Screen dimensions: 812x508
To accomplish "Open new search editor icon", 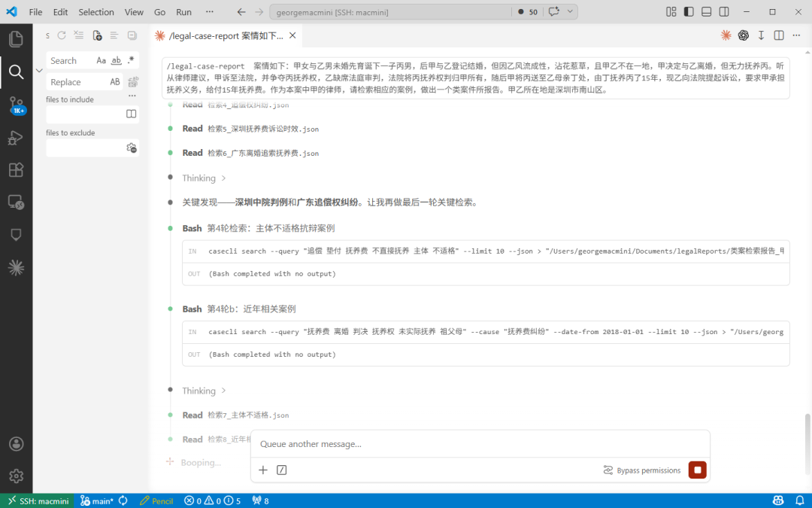I will coord(97,35).
